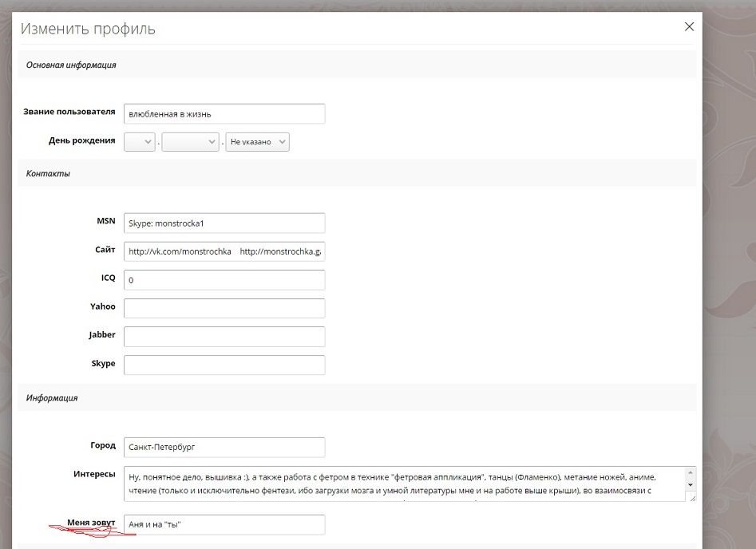Screen dimensions: 756x549
Task: Click the Информация section header
Action: 52,397
